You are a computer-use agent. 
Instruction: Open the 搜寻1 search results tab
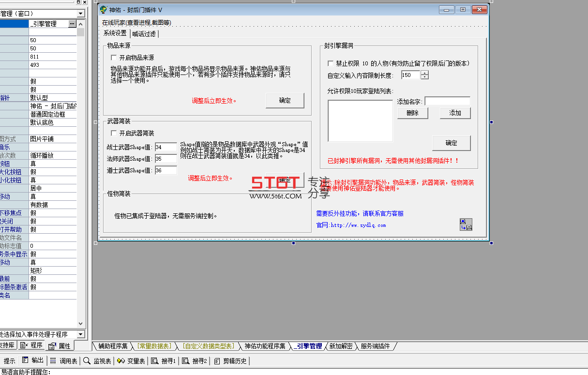tap(164, 360)
